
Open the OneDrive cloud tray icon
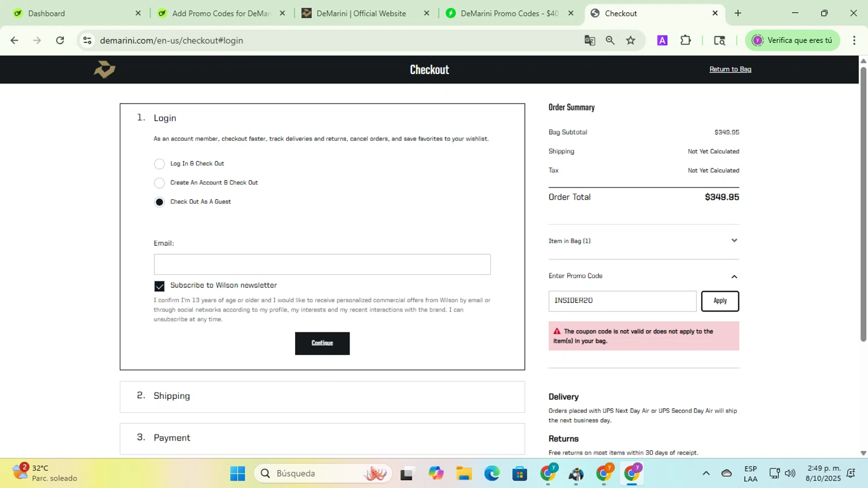click(x=727, y=474)
